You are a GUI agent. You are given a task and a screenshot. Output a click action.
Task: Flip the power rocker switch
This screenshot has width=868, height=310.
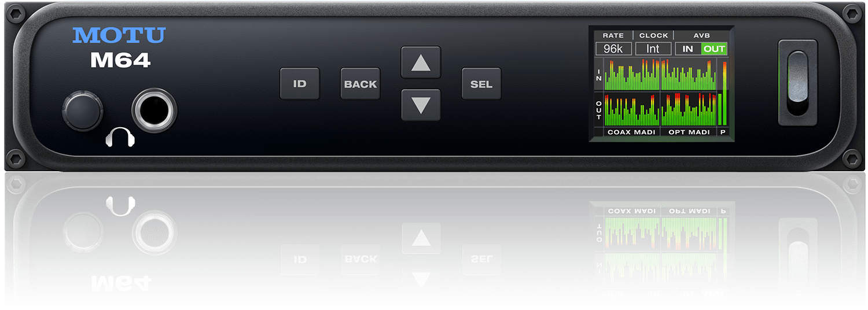click(x=797, y=83)
